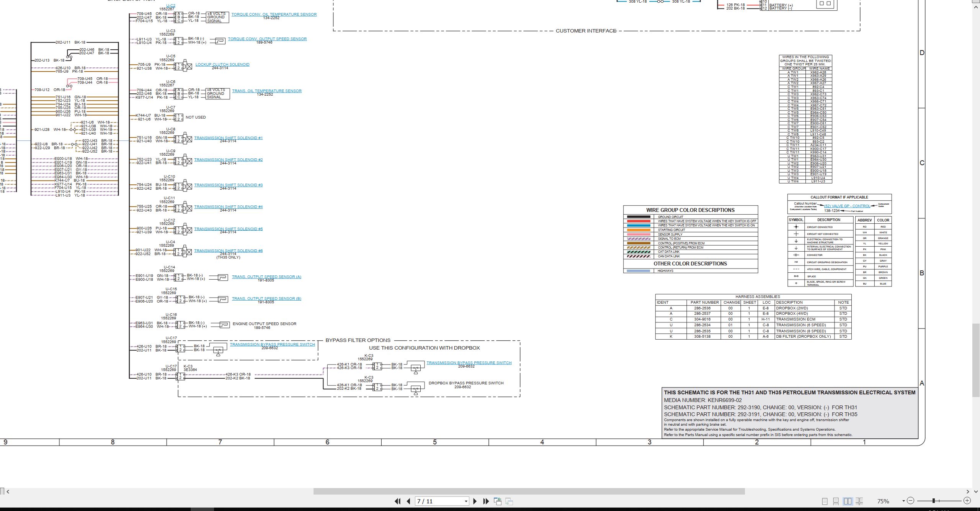Screen dimensions: 980x511
Task: Click the zoom out minus button
Action: (911, 501)
